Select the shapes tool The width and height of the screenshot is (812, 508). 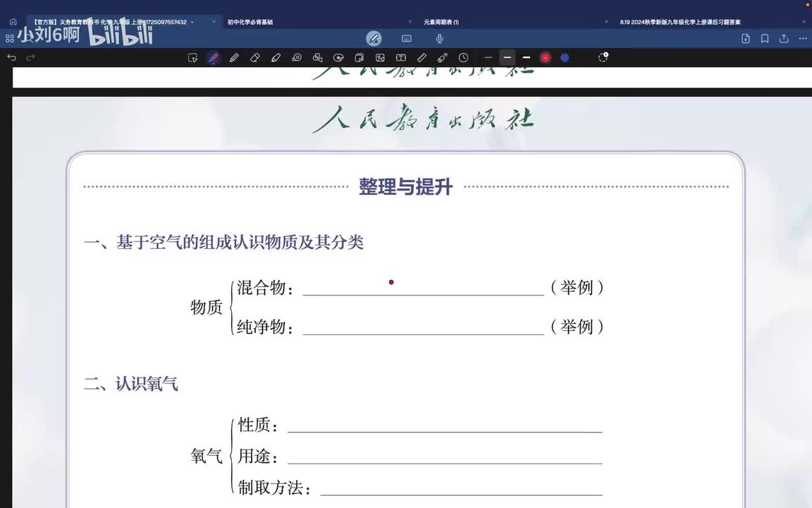(x=317, y=58)
